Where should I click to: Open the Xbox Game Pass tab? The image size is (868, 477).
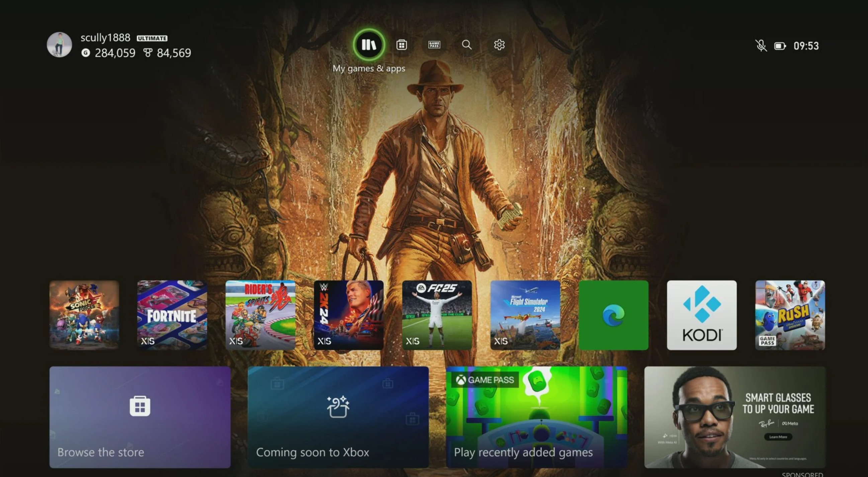[434, 45]
